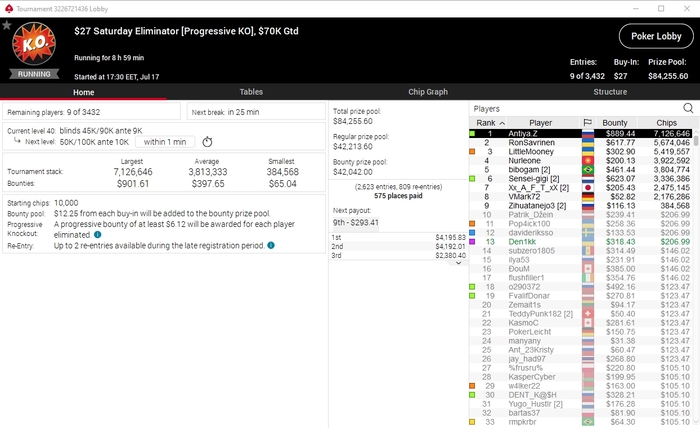Click orange color tag beside LittleMooney

(x=472, y=151)
